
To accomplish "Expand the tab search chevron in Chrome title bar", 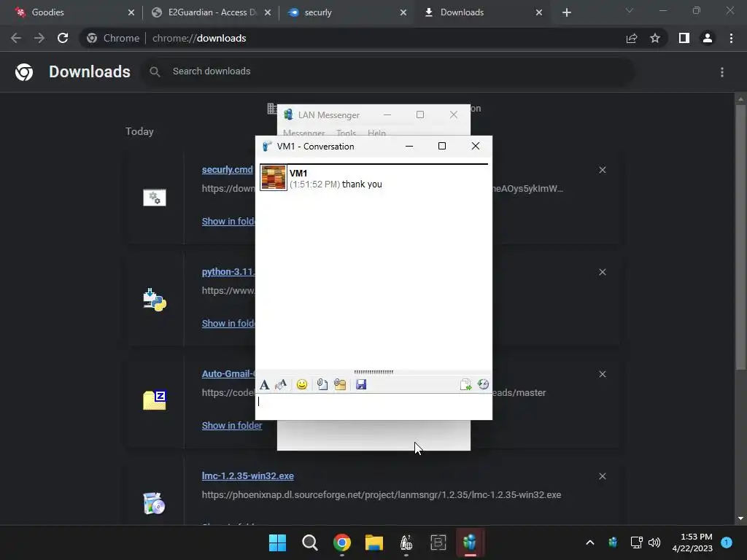I will [x=630, y=10].
